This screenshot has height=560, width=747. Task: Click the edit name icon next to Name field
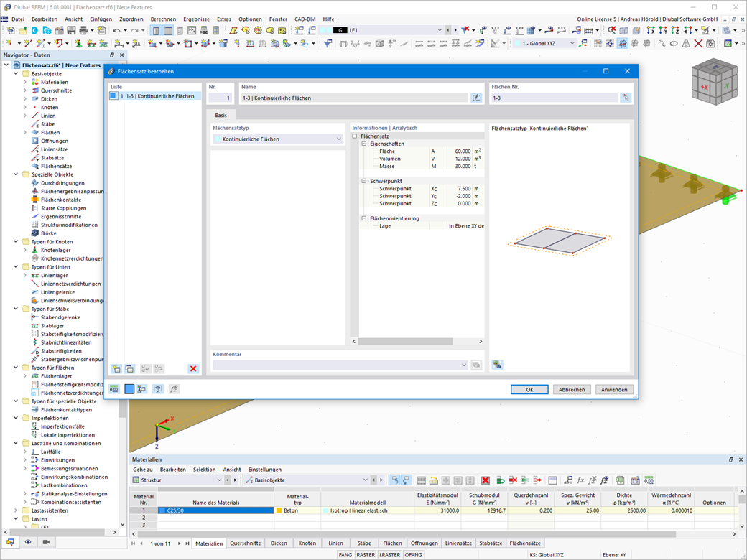click(x=476, y=98)
